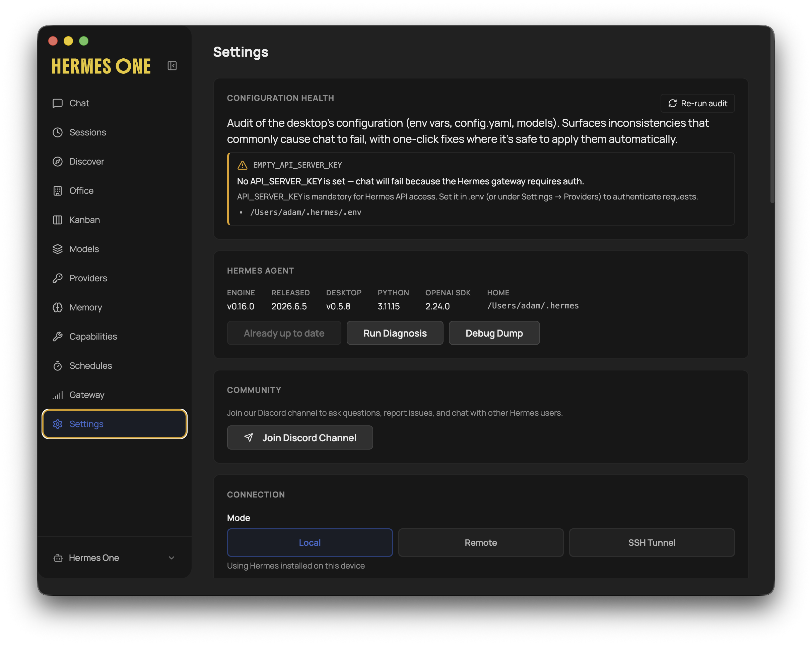The width and height of the screenshot is (812, 645).
Task: Click the engine version v0.16.0
Action: (x=240, y=306)
